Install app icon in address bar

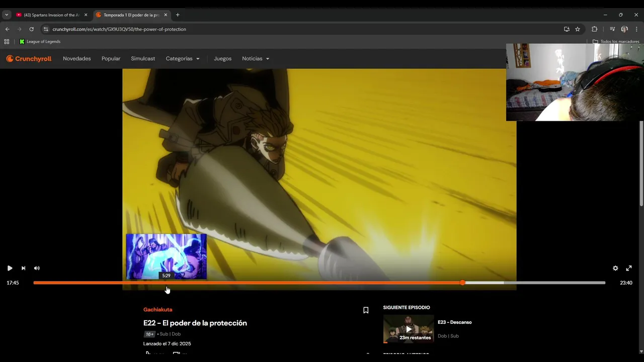click(567, 29)
